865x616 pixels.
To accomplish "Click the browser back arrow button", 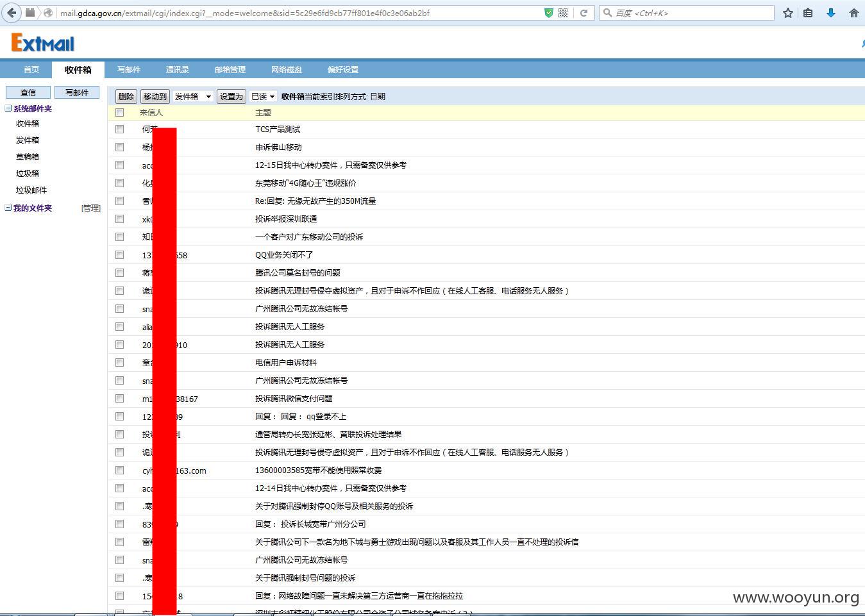I will coord(12,12).
